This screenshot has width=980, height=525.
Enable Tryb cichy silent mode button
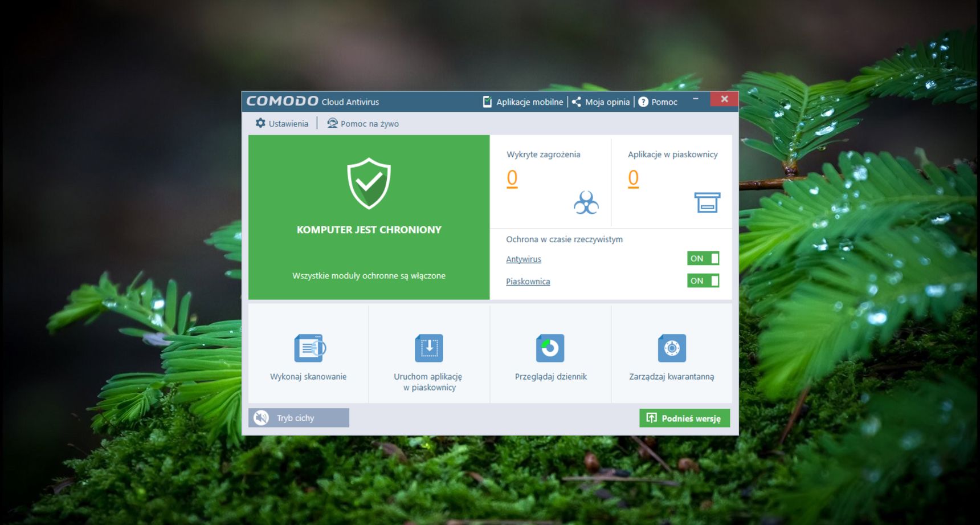click(299, 418)
